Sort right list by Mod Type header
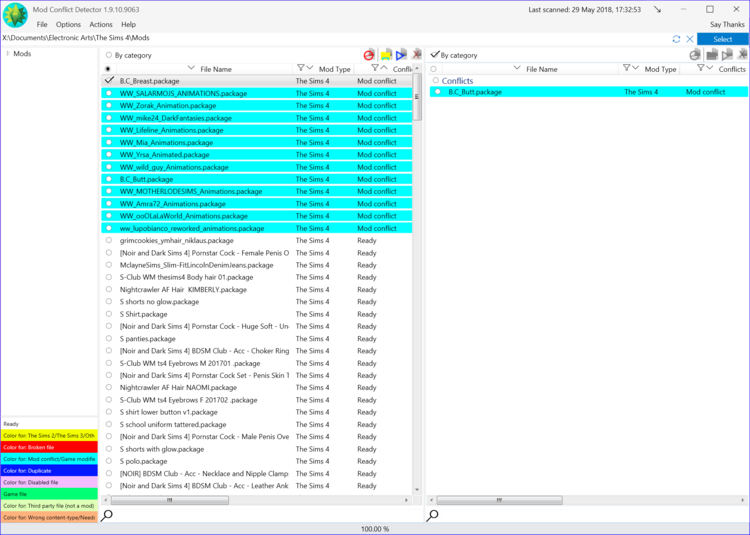This screenshot has height=535, width=750. [660, 69]
